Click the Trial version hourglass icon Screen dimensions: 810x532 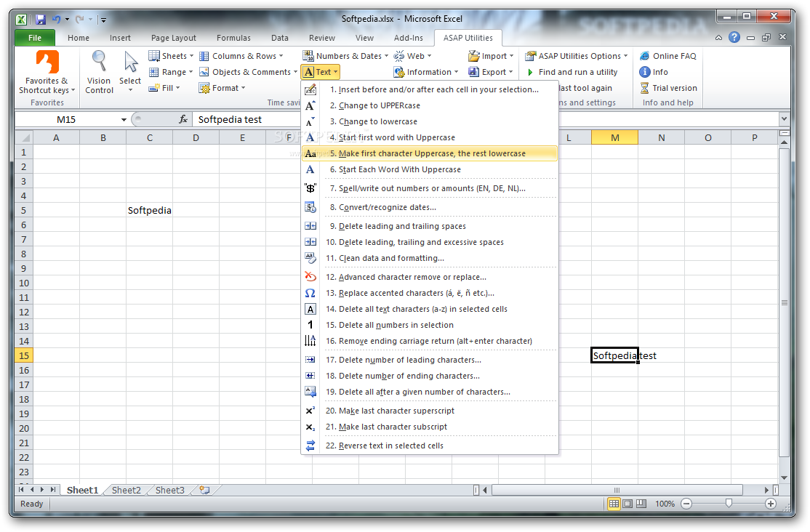point(645,88)
